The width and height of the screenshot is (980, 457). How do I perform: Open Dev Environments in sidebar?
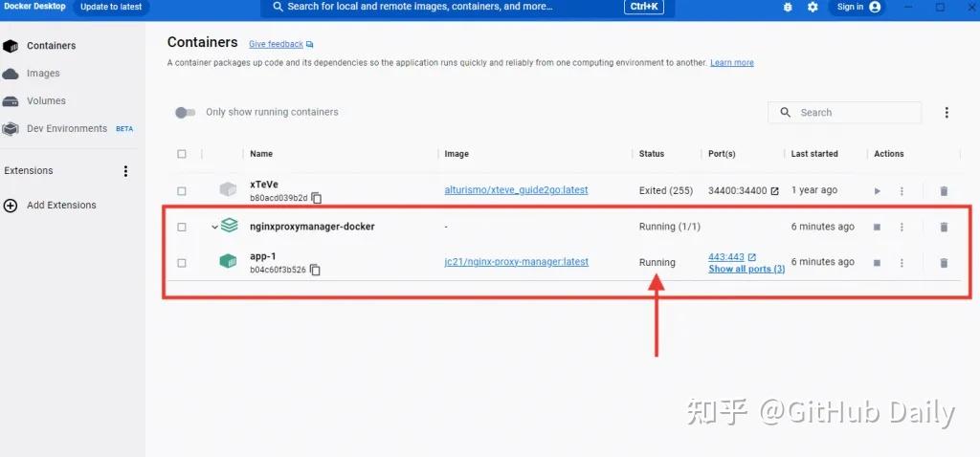[x=67, y=128]
